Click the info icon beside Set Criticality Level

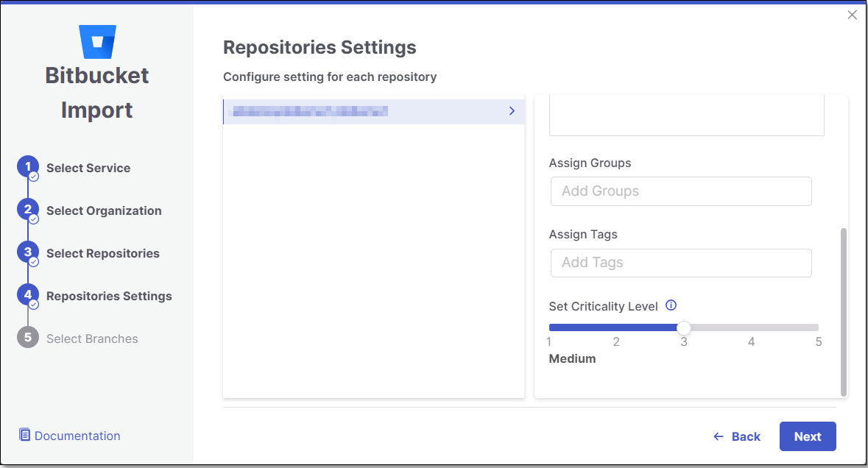[671, 305]
